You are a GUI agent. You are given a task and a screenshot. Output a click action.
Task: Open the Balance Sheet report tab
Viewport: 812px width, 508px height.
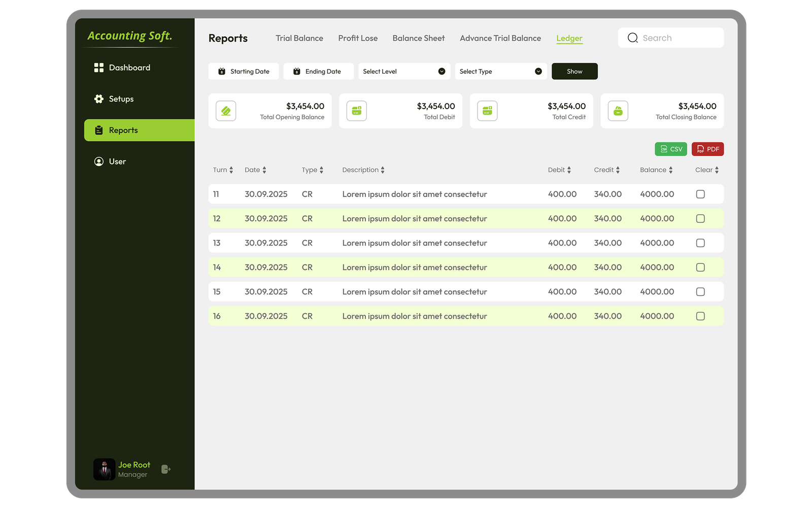[x=418, y=38]
